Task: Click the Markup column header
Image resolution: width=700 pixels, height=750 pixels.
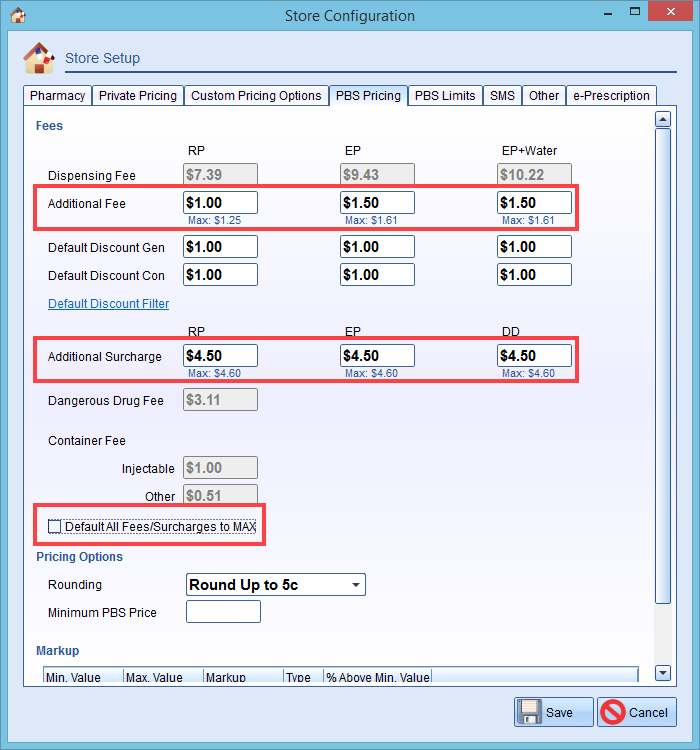Action: (x=243, y=676)
